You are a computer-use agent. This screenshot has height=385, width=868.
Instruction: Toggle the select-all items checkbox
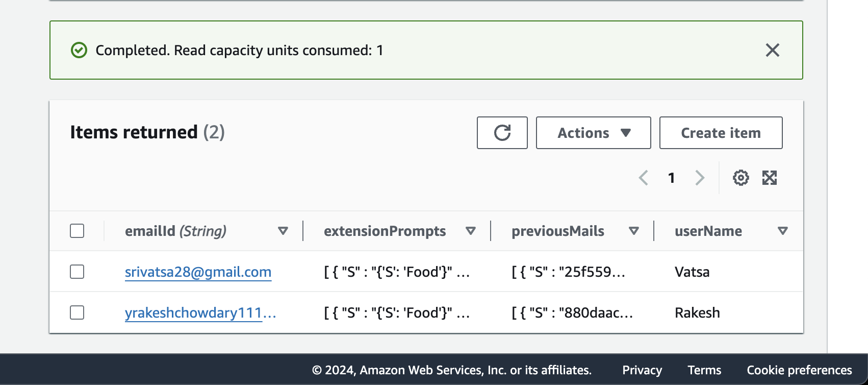77,231
